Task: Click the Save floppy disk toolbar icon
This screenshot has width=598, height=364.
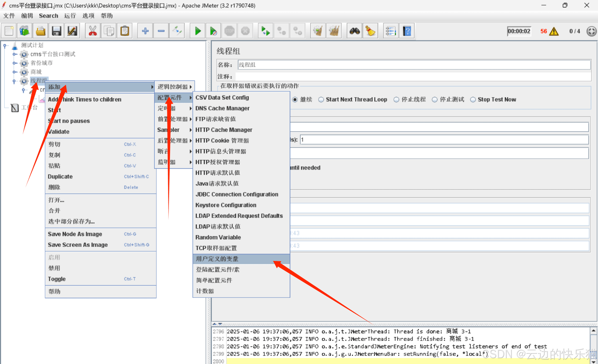Action: click(56, 31)
